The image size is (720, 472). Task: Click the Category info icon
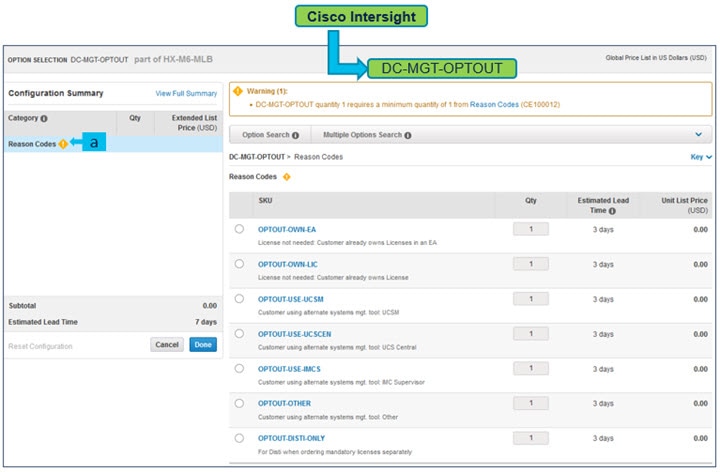[44, 118]
